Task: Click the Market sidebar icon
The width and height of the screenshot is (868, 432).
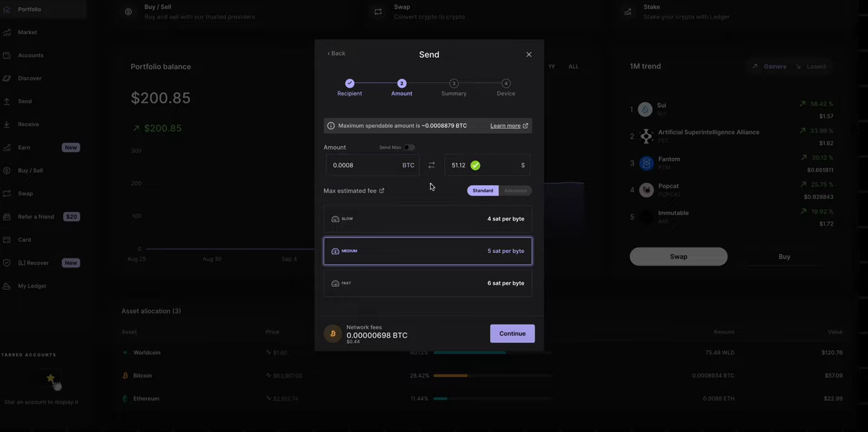Action: pyautogui.click(x=7, y=33)
